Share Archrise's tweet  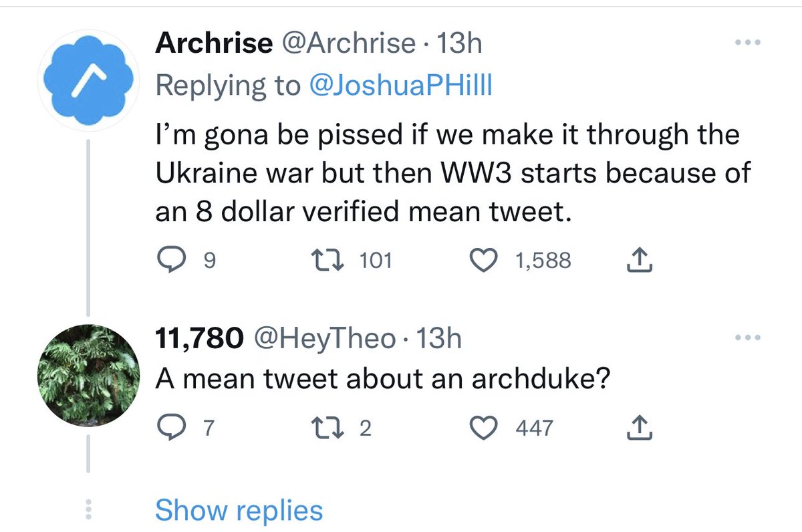point(640,259)
